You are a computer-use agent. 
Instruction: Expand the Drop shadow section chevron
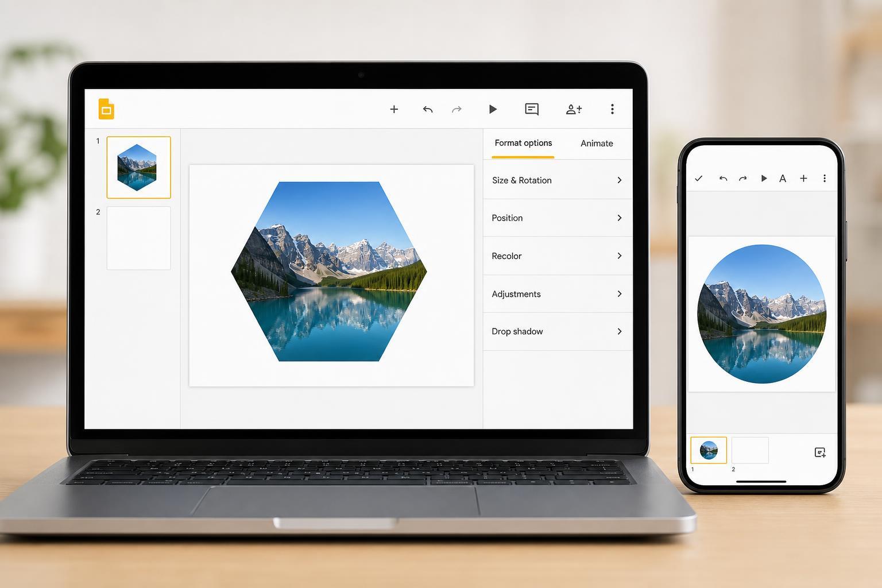click(x=620, y=331)
